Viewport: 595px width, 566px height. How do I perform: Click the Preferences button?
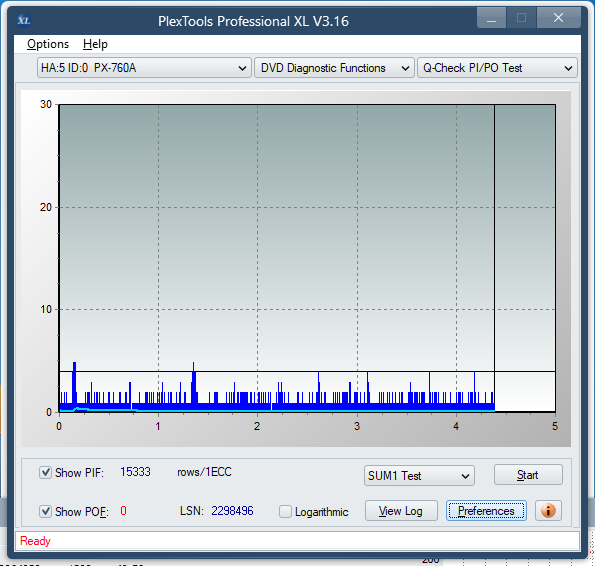point(486,511)
